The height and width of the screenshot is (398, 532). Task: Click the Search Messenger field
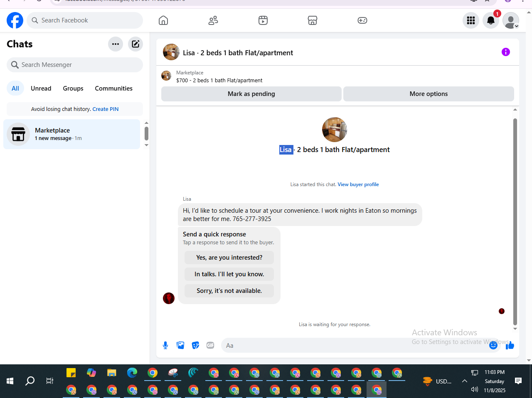pyautogui.click(x=75, y=65)
